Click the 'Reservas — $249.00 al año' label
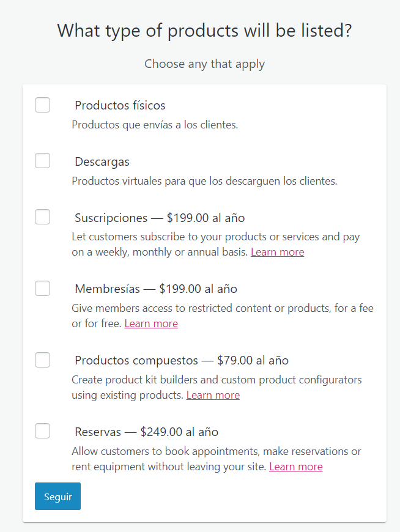Viewport: 400px width, 532px height. [146, 432]
